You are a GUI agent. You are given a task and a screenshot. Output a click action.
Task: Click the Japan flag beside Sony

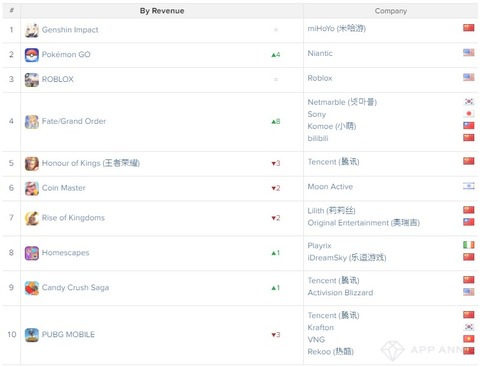point(469,114)
